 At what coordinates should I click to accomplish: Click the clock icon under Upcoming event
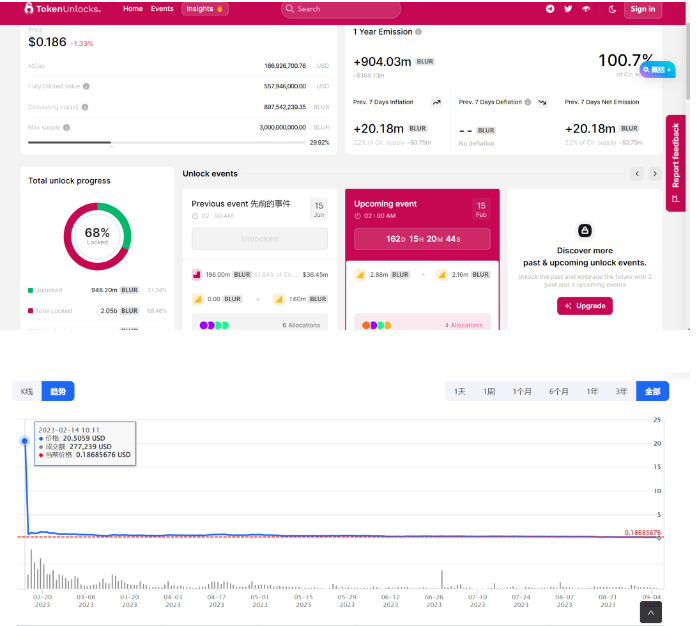coord(357,216)
